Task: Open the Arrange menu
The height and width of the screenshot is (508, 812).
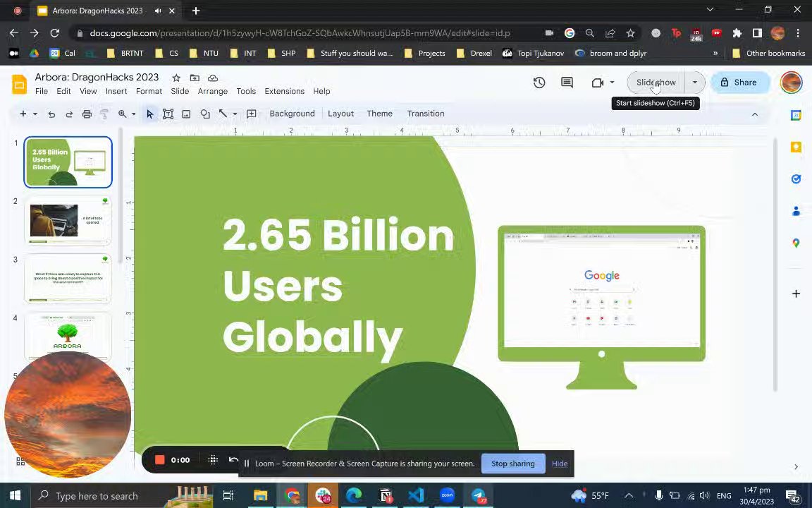Action: click(212, 91)
